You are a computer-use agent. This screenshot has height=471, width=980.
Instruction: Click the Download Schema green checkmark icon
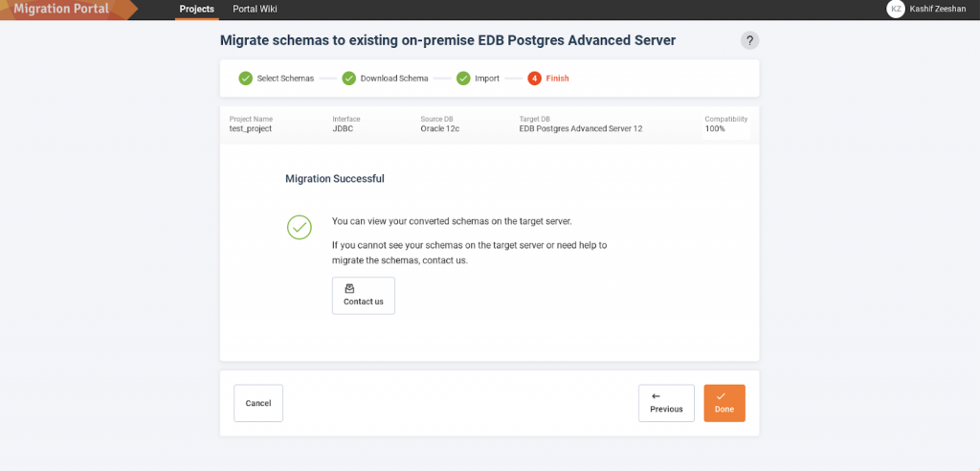point(349,78)
